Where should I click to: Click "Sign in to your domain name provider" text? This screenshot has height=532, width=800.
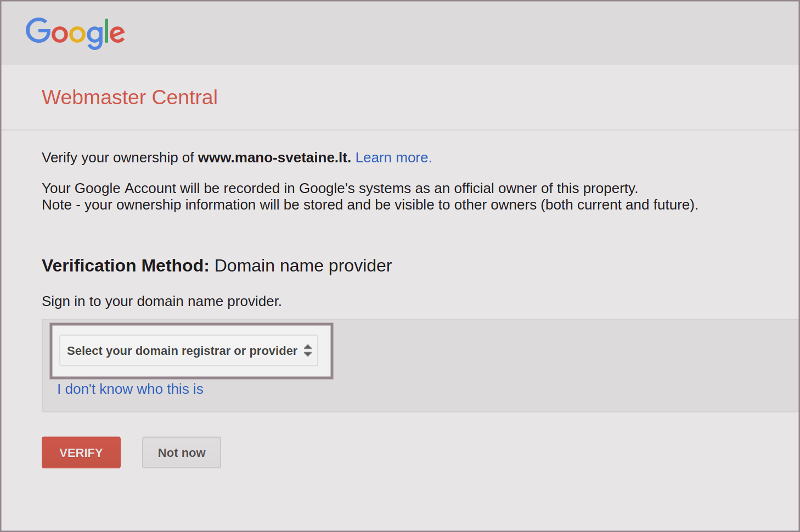point(161,301)
